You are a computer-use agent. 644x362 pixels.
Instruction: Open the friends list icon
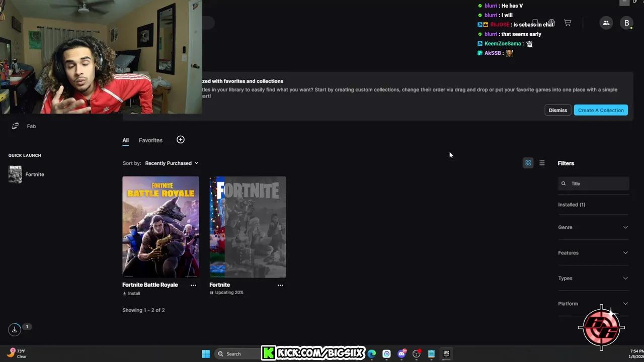606,23
